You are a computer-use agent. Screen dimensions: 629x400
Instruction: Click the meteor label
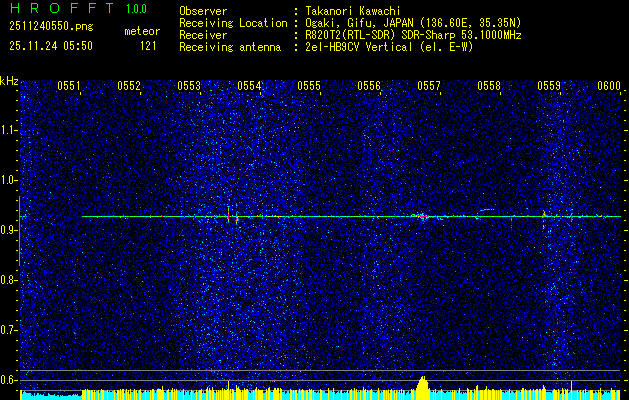pyautogui.click(x=142, y=31)
